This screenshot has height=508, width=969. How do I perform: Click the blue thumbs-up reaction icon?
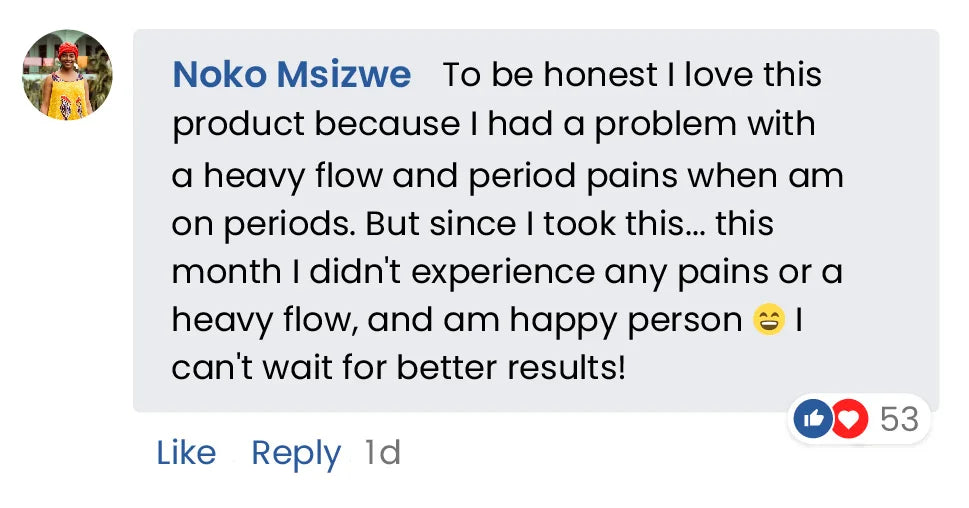[813, 420]
